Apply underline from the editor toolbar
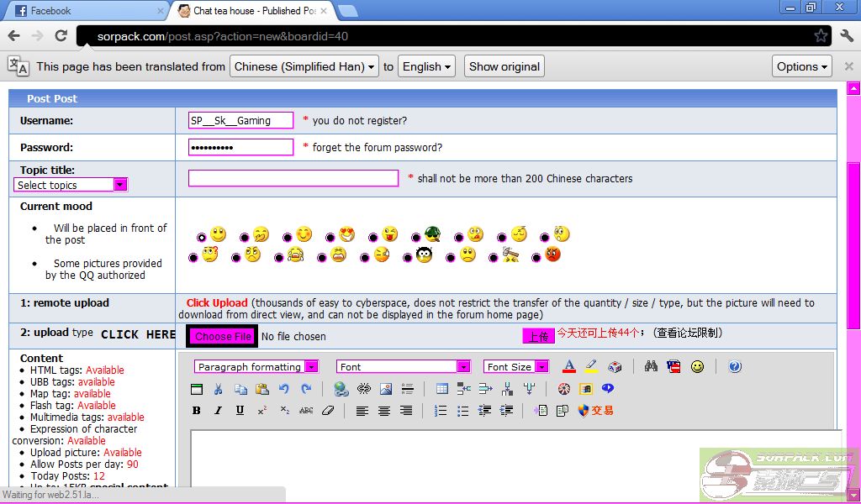The image size is (861, 504). tap(240, 411)
